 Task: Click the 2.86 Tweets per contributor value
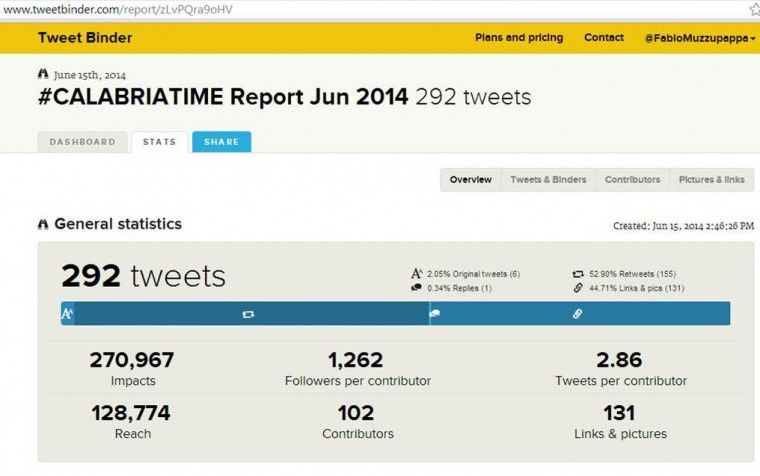[x=619, y=360]
